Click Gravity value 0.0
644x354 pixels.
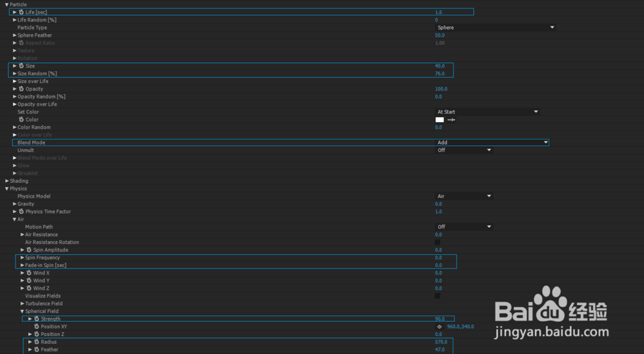coord(439,203)
